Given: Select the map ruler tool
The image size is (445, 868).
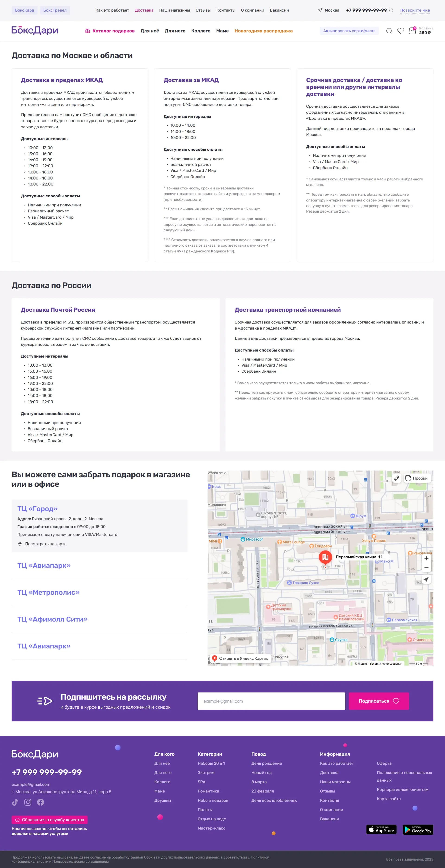Looking at the screenshot, I should pos(397,478).
